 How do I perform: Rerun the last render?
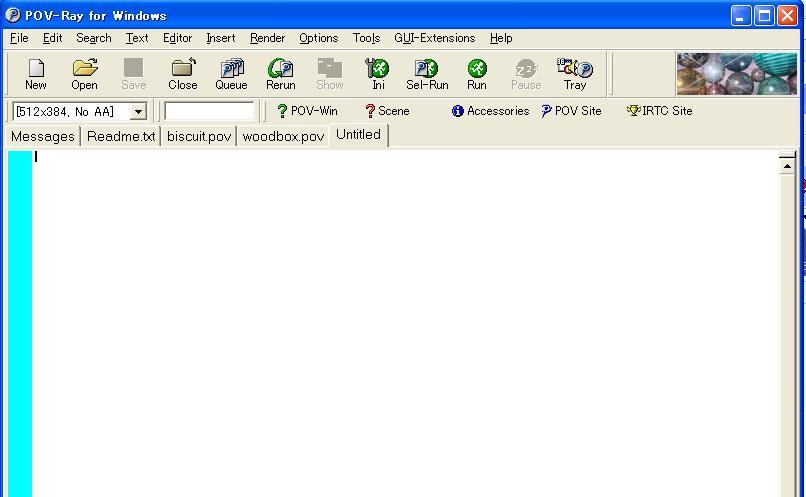pos(281,74)
